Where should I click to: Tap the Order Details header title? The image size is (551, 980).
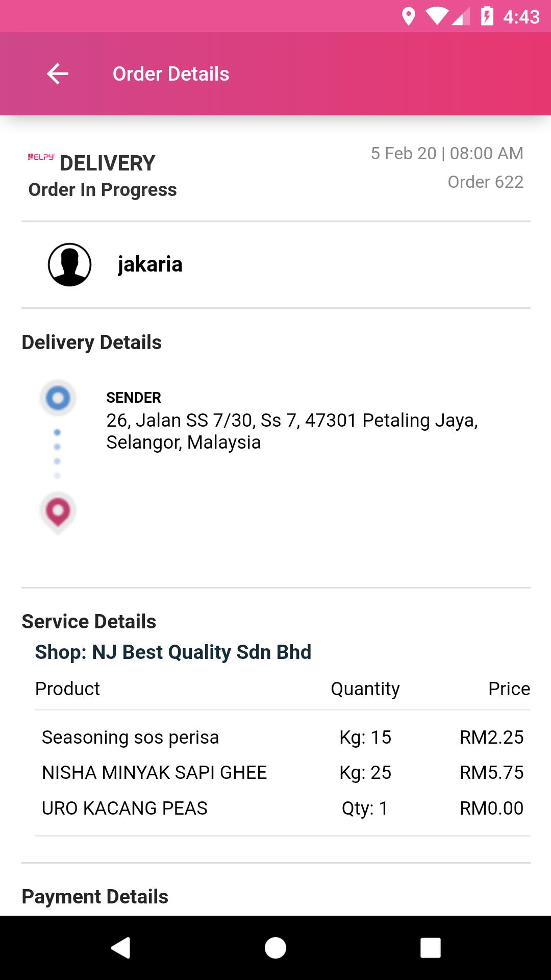coord(171,74)
